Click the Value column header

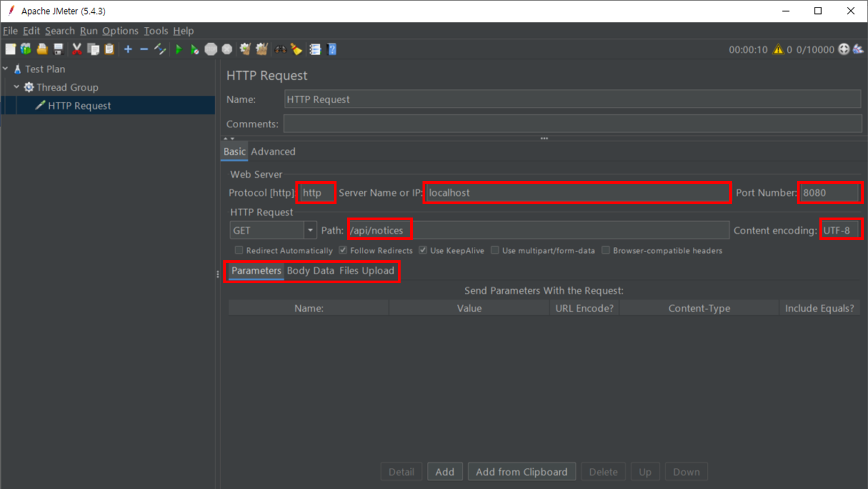[469, 308]
